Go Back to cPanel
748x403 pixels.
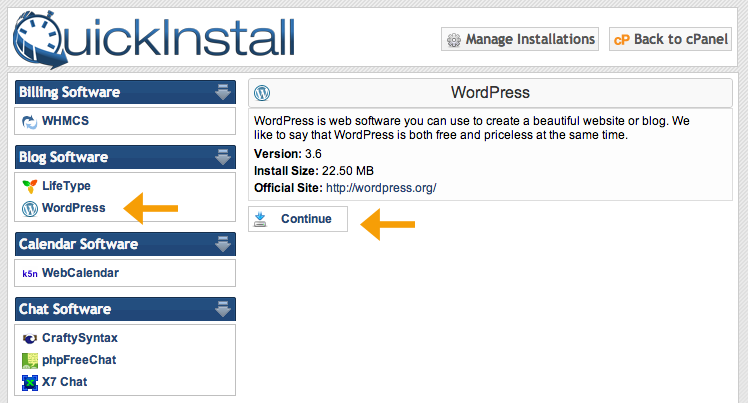(x=670, y=39)
